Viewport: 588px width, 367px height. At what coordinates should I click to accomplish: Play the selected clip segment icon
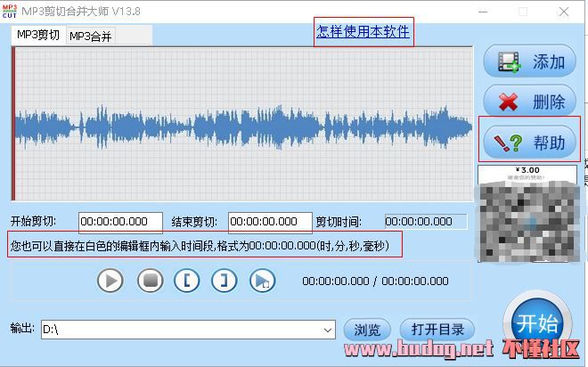pyautogui.click(x=261, y=281)
